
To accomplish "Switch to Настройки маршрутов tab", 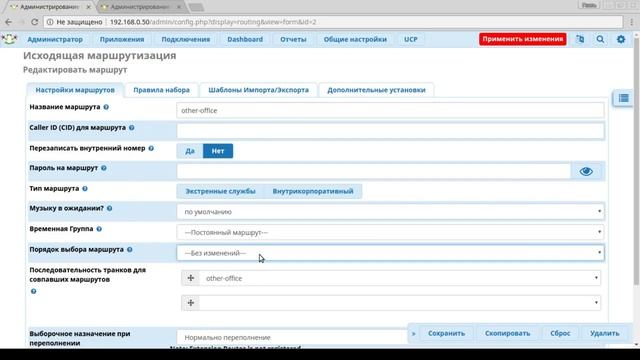I will [x=75, y=90].
